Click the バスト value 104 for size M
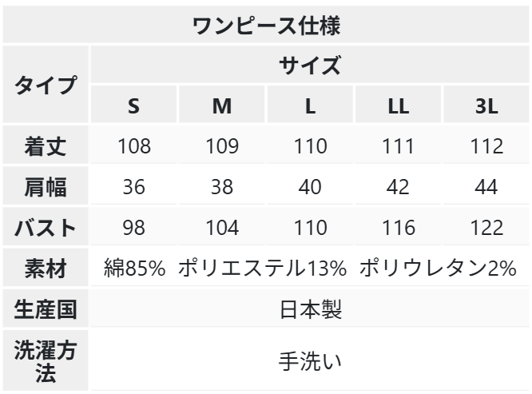The image size is (532, 394). pos(222,227)
